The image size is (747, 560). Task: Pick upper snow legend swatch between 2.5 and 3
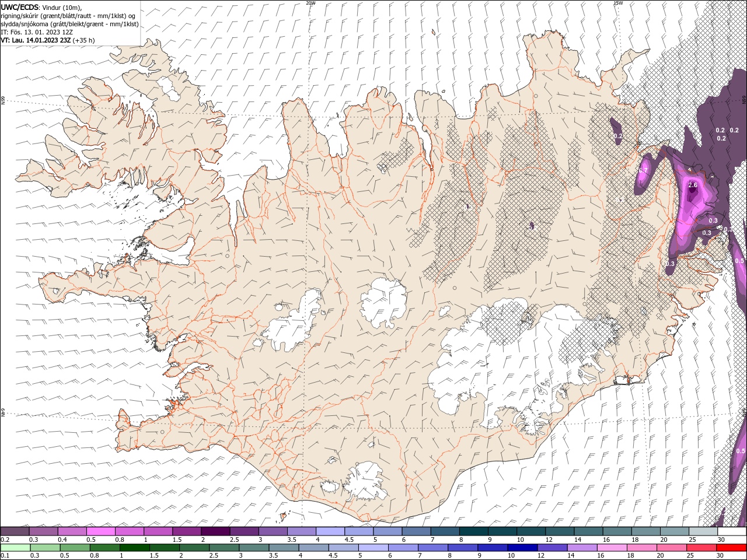(244, 531)
